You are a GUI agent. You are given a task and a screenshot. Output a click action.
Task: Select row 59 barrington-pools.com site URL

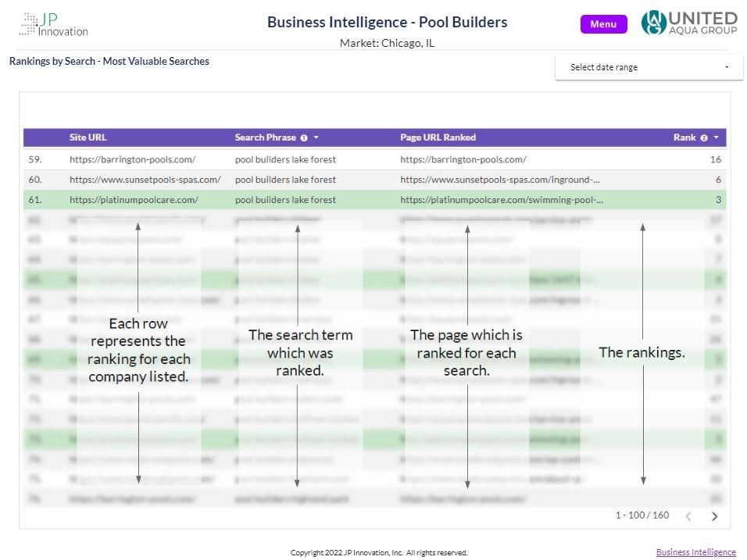(x=132, y=159)
